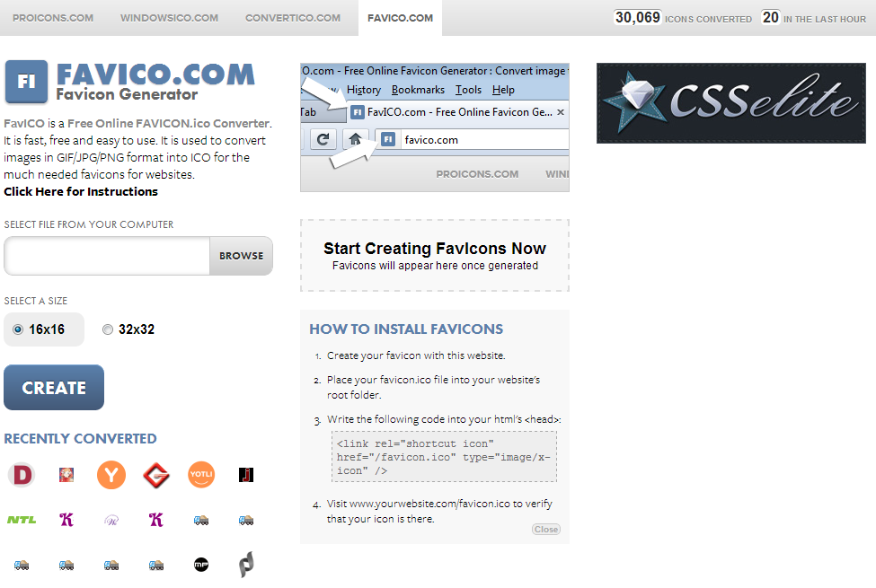Click the Start Creating FavIcons Now placeholder

click(435, 256)
